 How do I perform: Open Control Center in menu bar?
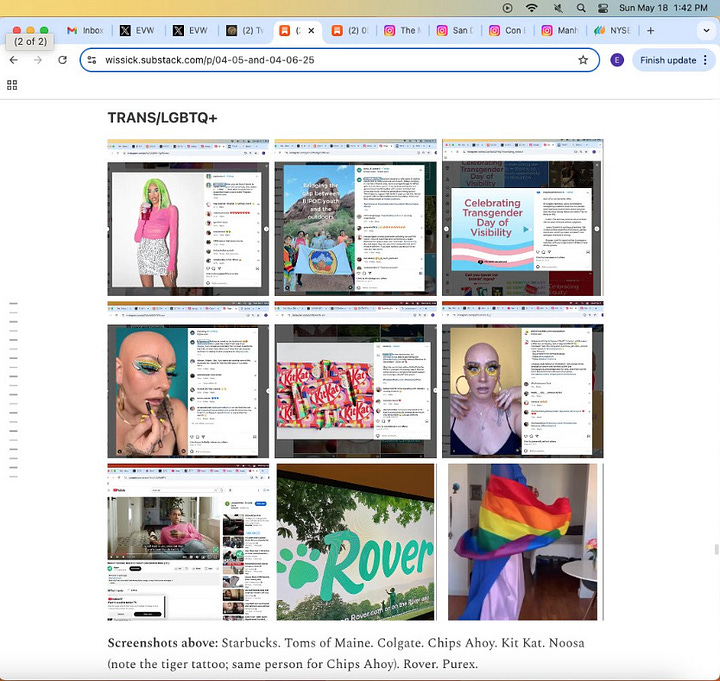click(603, 8)
